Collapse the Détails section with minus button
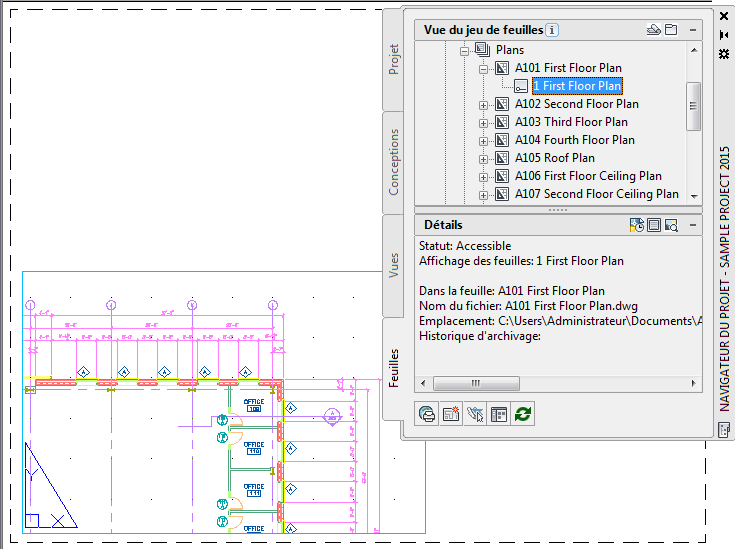 [693, 225]
